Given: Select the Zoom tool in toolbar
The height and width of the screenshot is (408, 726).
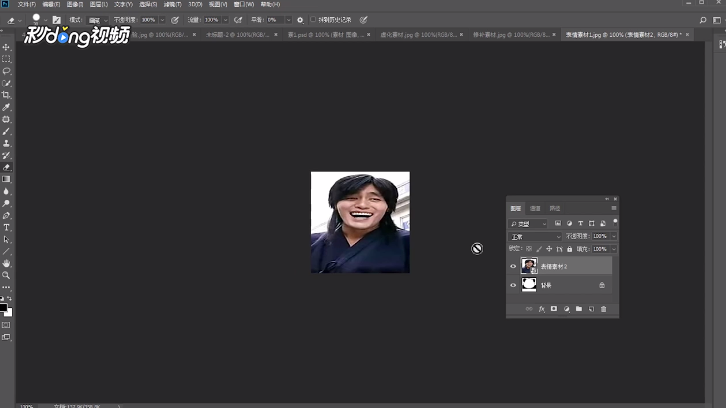Looking at the screenshot, I should 6,275.
